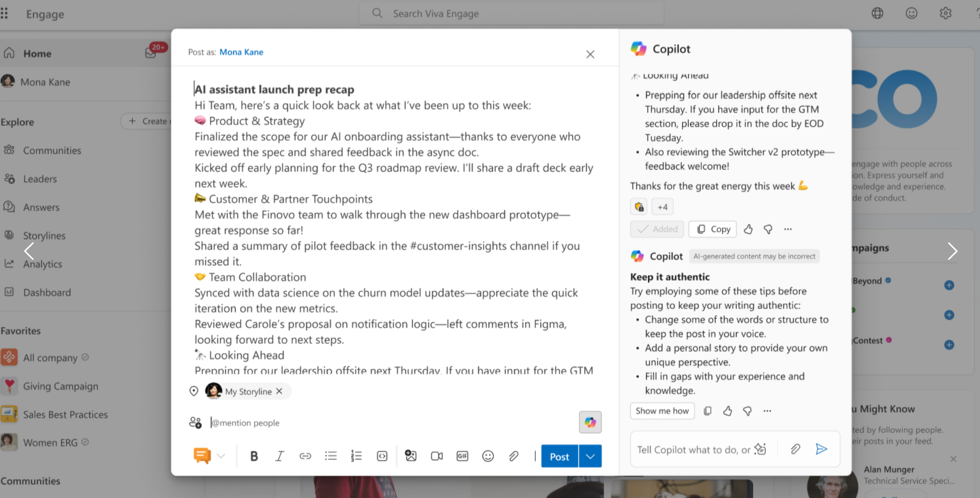Screen dimensions: 980x498
Task: Open the post type dropdown next to discussion icon
Action: [221, 456]
